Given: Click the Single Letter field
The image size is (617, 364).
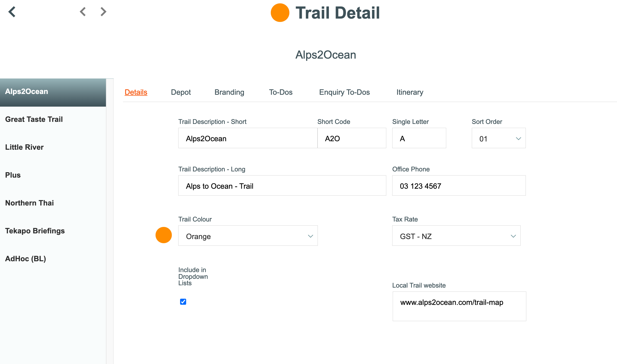Looking at the screenshot, I should click(x=419, y=138).
